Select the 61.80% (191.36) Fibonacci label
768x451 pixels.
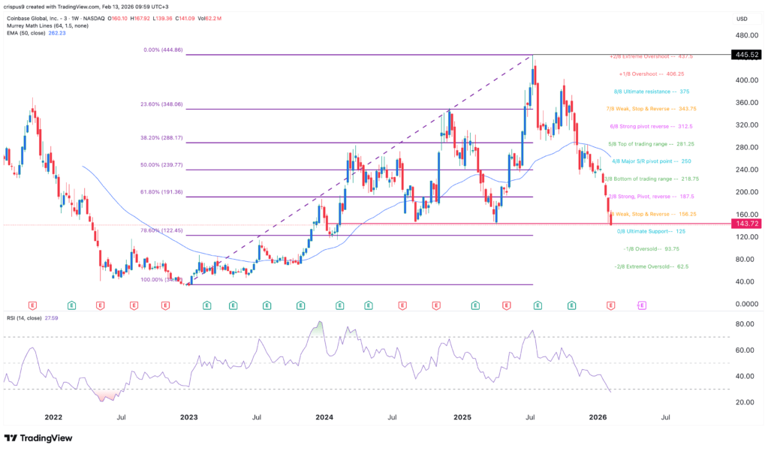[x=162, y=192]
